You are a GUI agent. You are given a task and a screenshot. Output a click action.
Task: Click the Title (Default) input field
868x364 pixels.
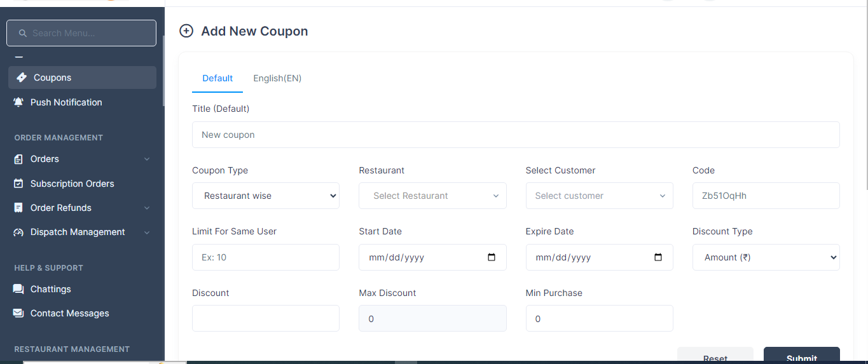click(x=516, y=135)
